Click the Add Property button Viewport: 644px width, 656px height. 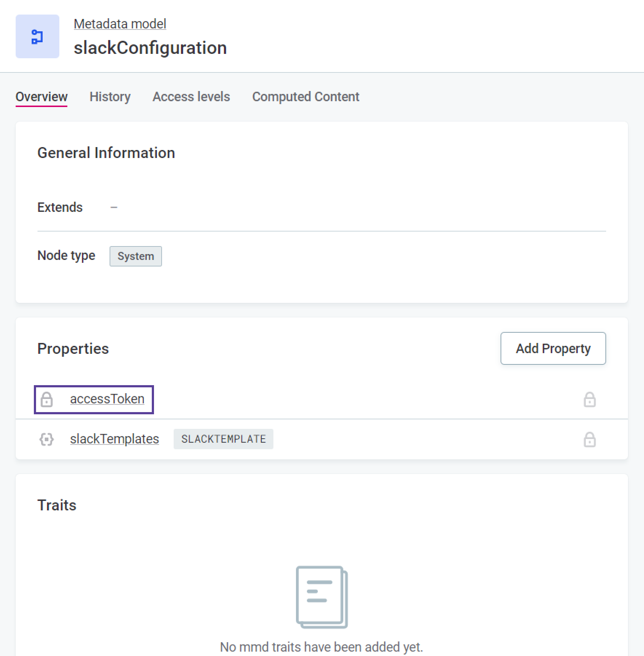[553, 348]
